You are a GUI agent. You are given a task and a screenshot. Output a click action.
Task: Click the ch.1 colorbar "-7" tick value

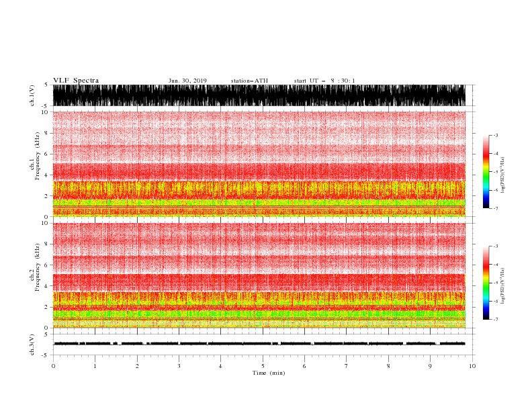coord(495,208)
